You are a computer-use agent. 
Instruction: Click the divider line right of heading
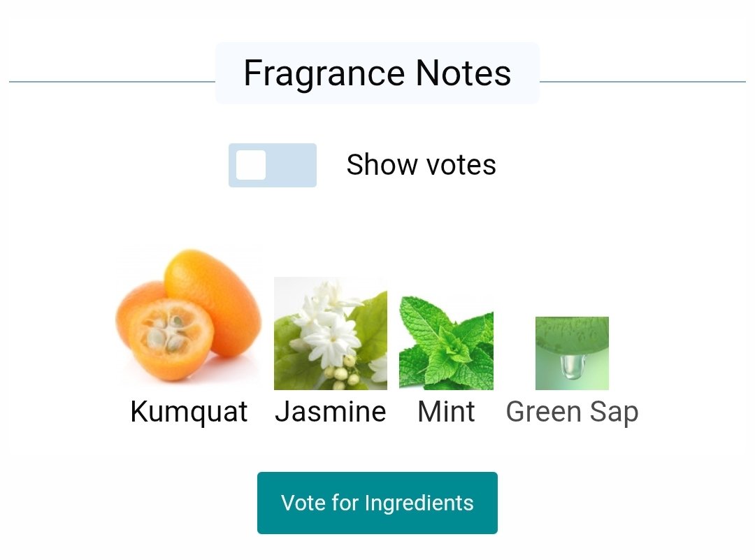642,82
